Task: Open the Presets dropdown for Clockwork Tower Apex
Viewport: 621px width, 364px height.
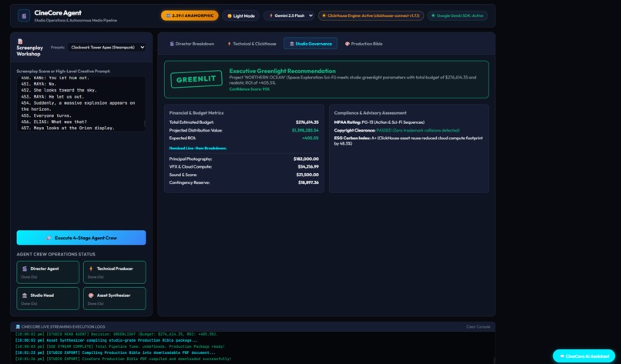Action: click(x=106, y=48)
